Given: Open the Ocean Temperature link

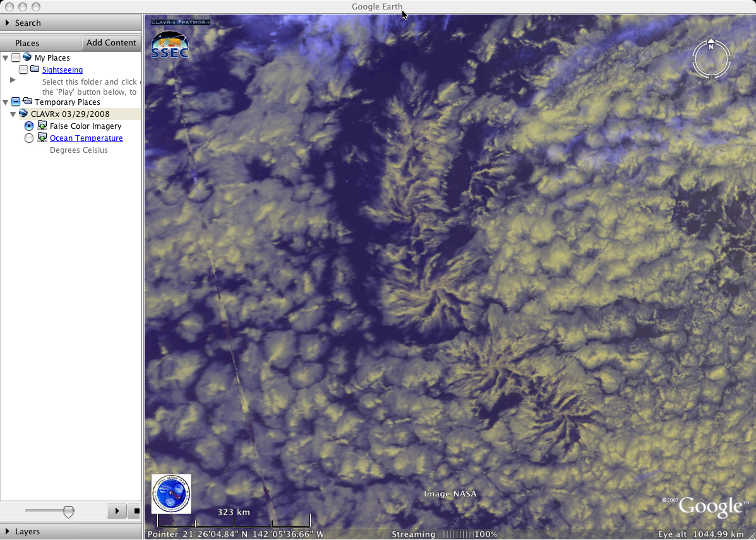Looking at the screenshot, I should 87,138.
